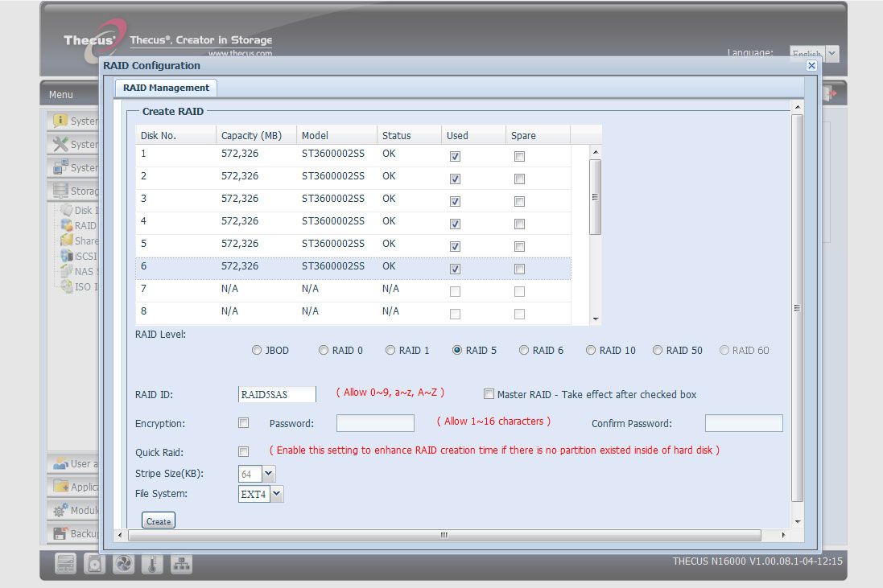Click the iSCSI item icon in sidebar
The width and height of the screenshot is (883, 588).
click(x=67, y=256)
